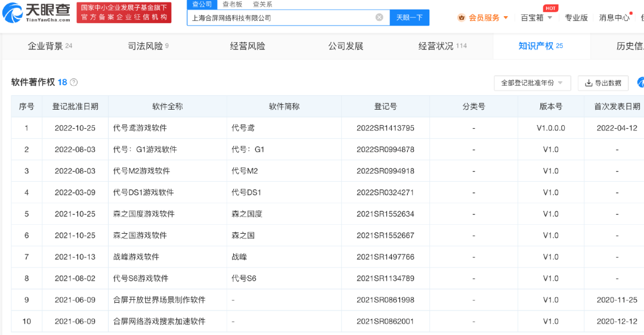The width and height of the screenshot is (644, 335).
Task: Clear the search box with the X icon
Action: coord(379,17)
